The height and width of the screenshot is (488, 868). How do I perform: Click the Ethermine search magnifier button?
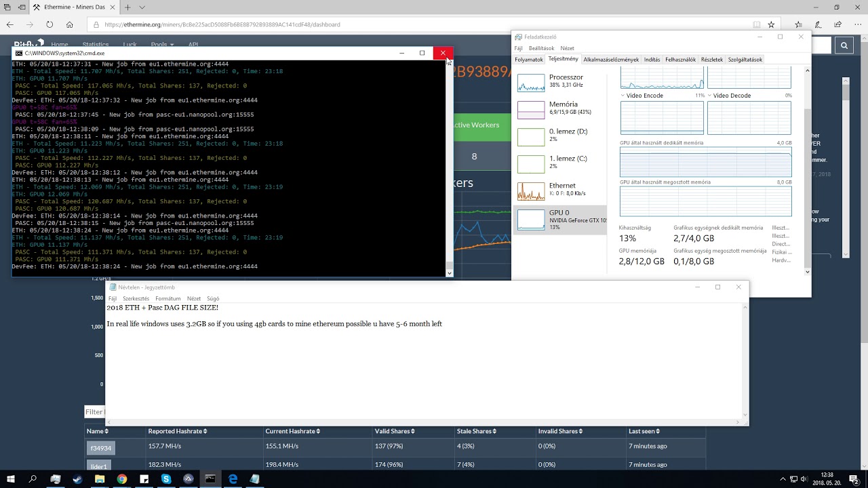(x=844, y=45)
